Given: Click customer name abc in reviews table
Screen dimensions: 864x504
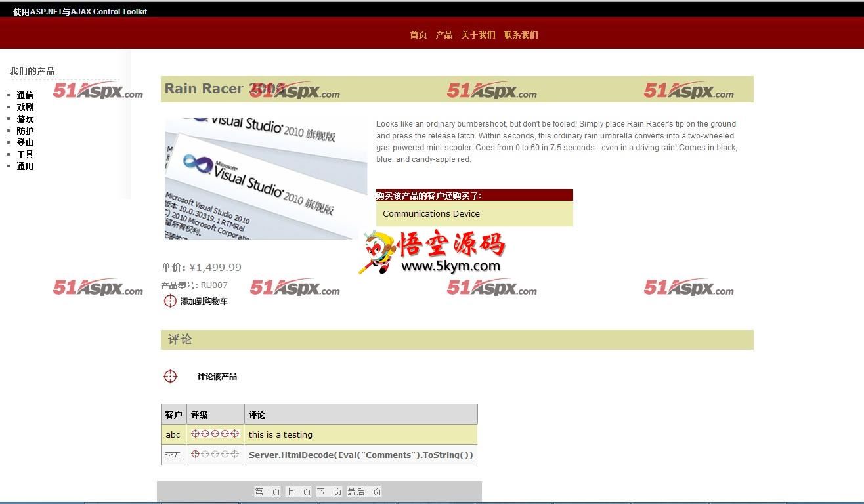Looking at the screenshot, I should pos(173,434).
